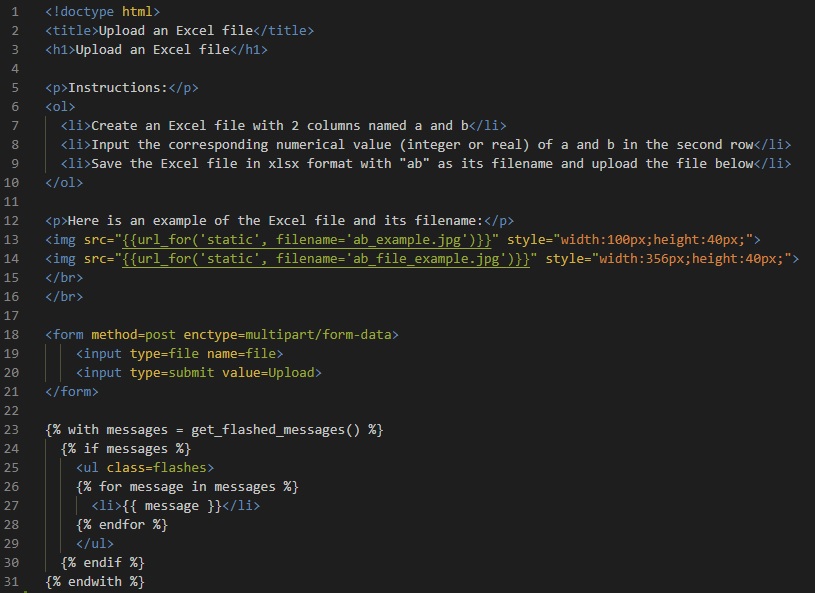
Task: Click the text '(integer or real)' on line 8
Action: (464, 145)
